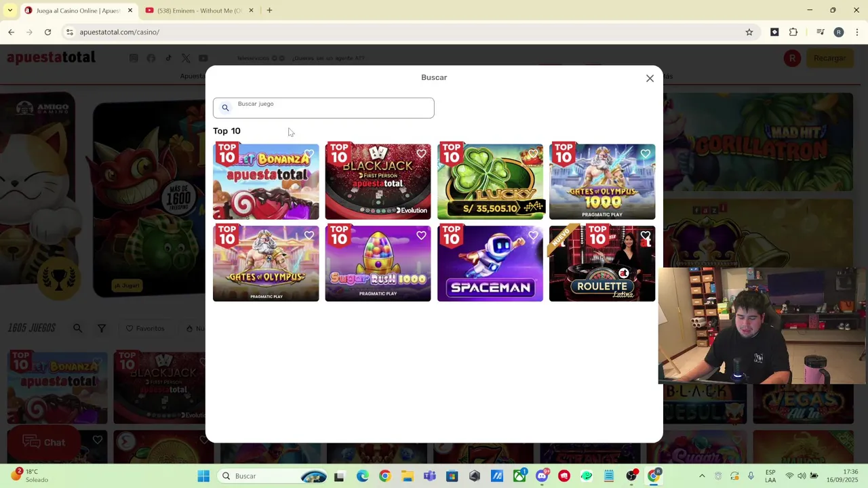Viewport: 868px width, 488px height.
Task: Go back to previous page
Action: (x=12, y=32)
